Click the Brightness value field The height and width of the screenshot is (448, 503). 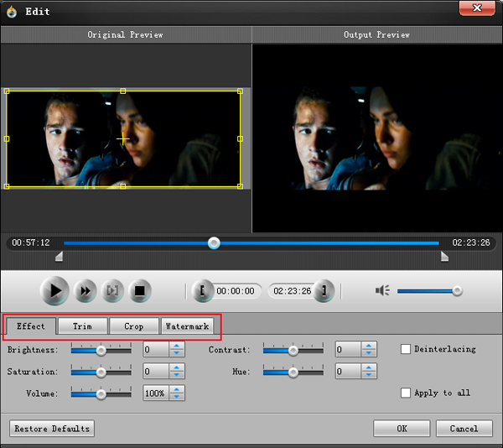[156, 350]
